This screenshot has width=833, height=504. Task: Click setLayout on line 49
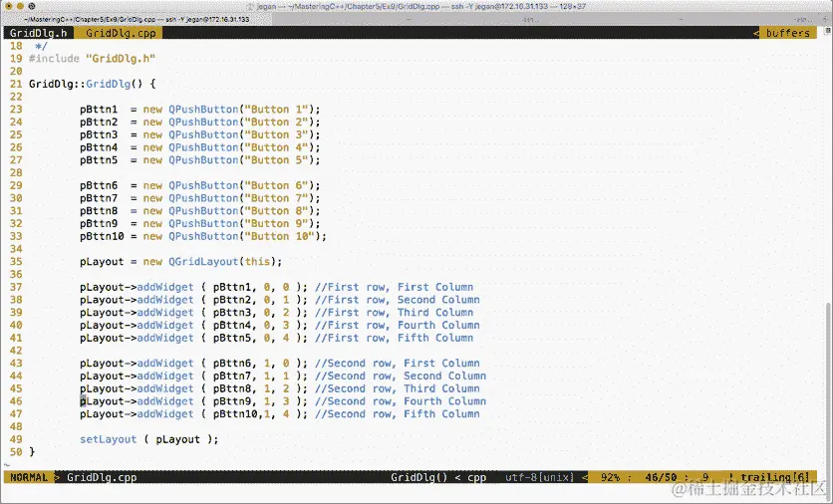[108, 439]
